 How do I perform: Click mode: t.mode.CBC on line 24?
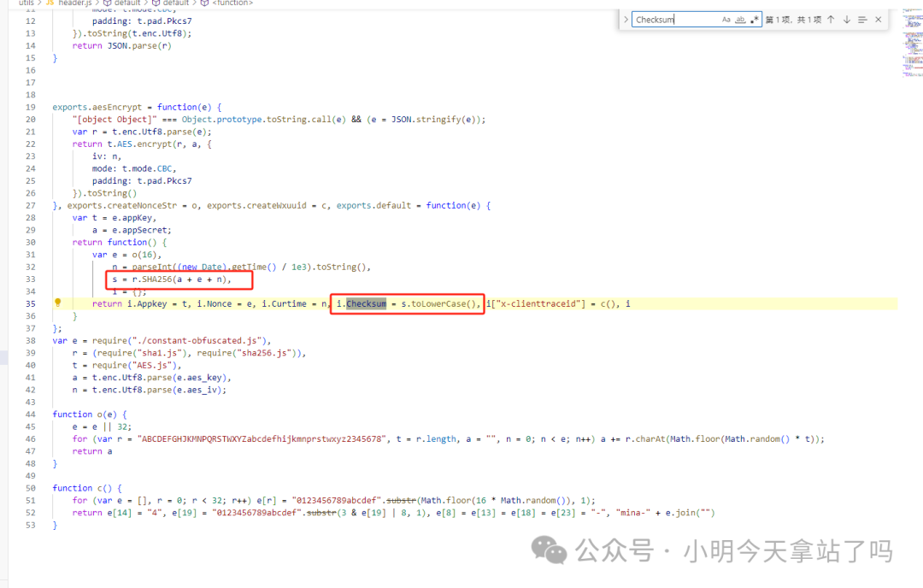[x=132, y=168]
